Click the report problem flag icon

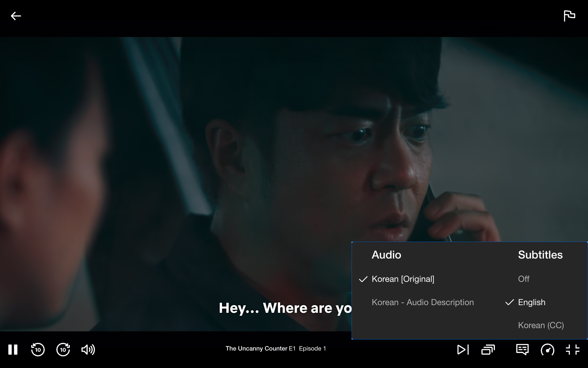click(x=569, y=16)
